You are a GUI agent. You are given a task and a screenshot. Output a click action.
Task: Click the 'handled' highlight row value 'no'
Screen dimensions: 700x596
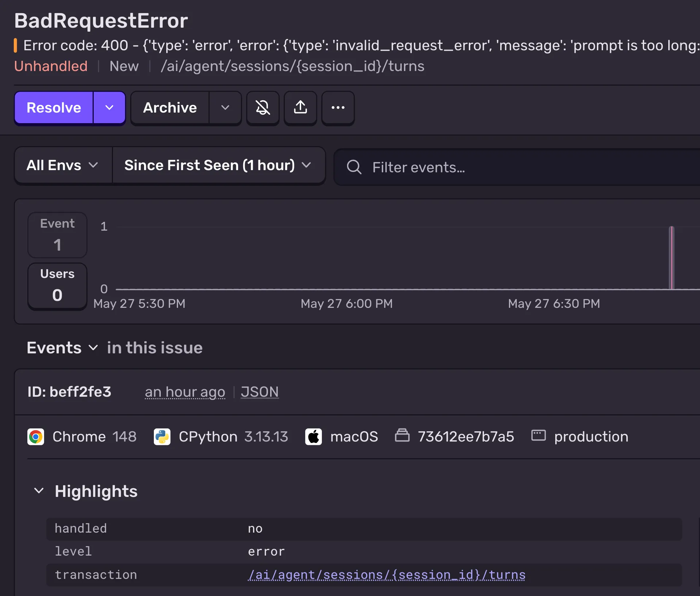click(x=255, y=529)
